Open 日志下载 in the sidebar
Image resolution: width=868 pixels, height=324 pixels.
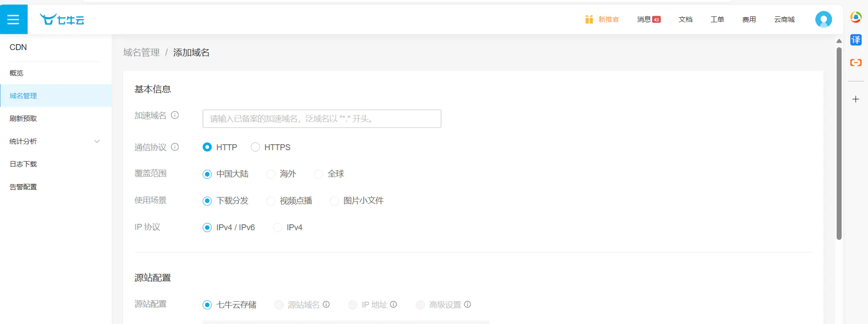tap(23, 164)
